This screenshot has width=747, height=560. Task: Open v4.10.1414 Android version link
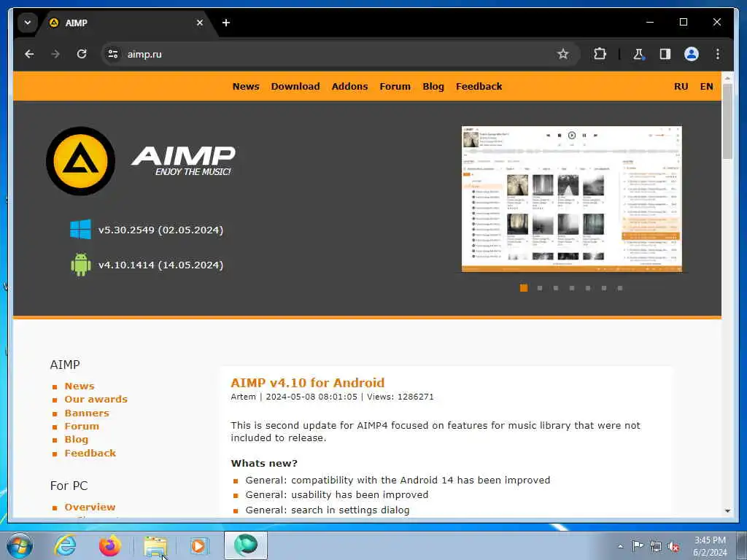[160, 265]
